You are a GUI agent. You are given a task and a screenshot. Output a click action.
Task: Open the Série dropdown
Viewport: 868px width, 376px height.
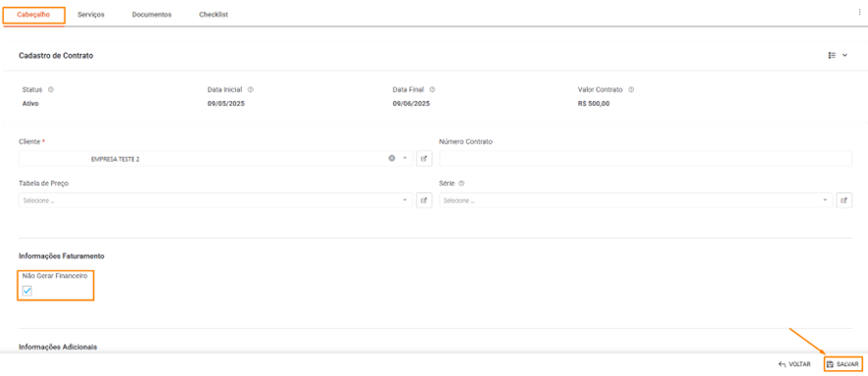pos(636,200)
